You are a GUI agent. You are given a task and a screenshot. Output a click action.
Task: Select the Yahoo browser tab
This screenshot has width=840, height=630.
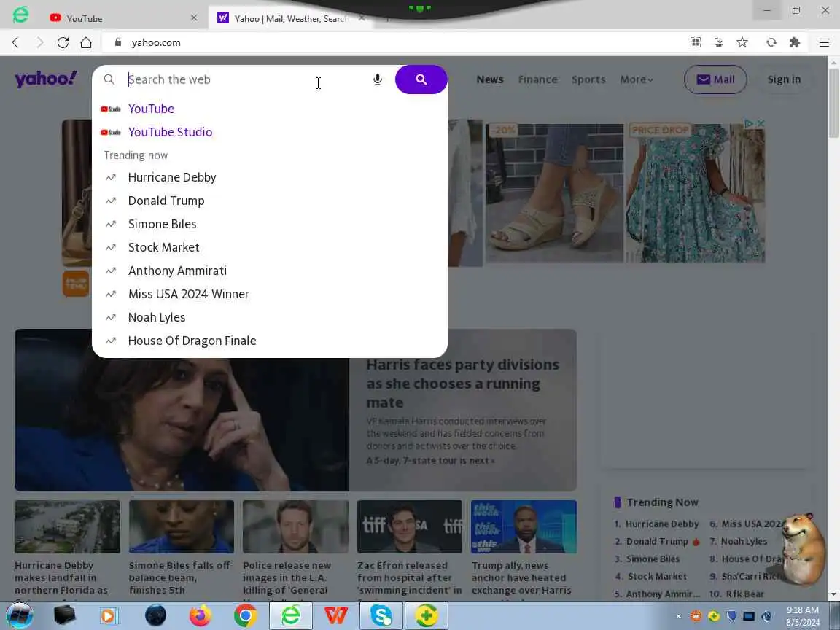pos(292,18)
